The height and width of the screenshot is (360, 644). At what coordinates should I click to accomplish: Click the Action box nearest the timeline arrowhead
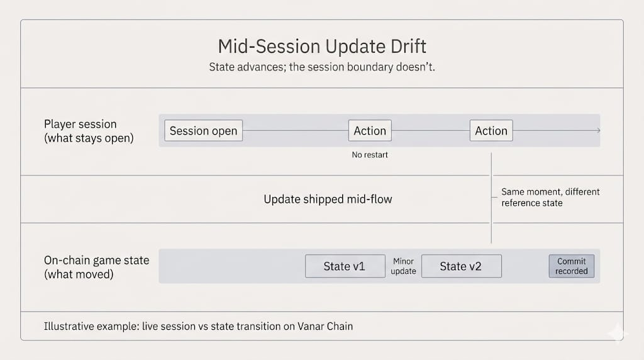pyautogui.click(x=491, y=131)
